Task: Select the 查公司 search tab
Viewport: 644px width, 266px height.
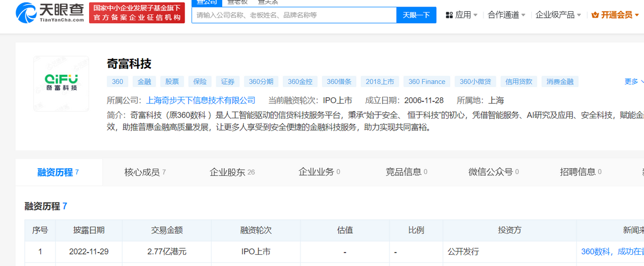Action: (x=207, y=2)
